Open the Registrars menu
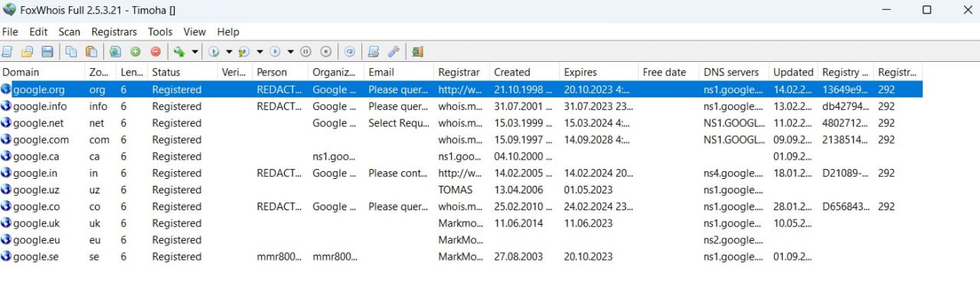This screenshot has width=980, height=302. coord(114,31)
